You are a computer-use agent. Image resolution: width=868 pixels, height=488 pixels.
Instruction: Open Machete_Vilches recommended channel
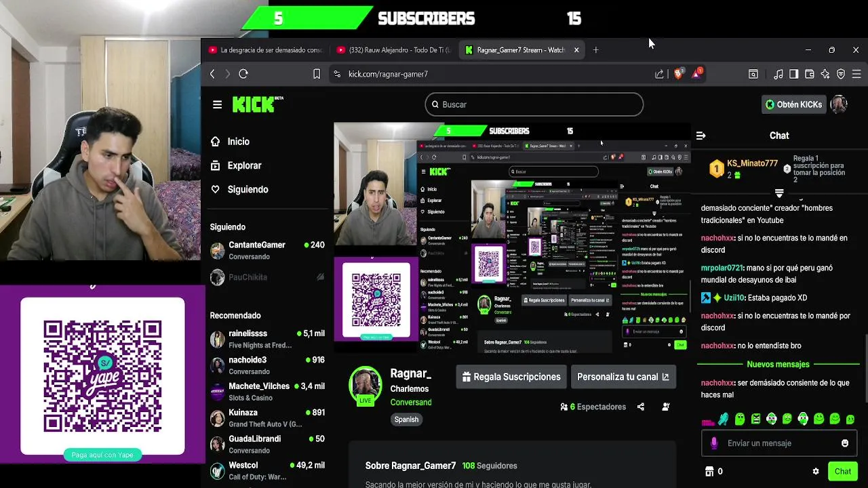[267, 392]
